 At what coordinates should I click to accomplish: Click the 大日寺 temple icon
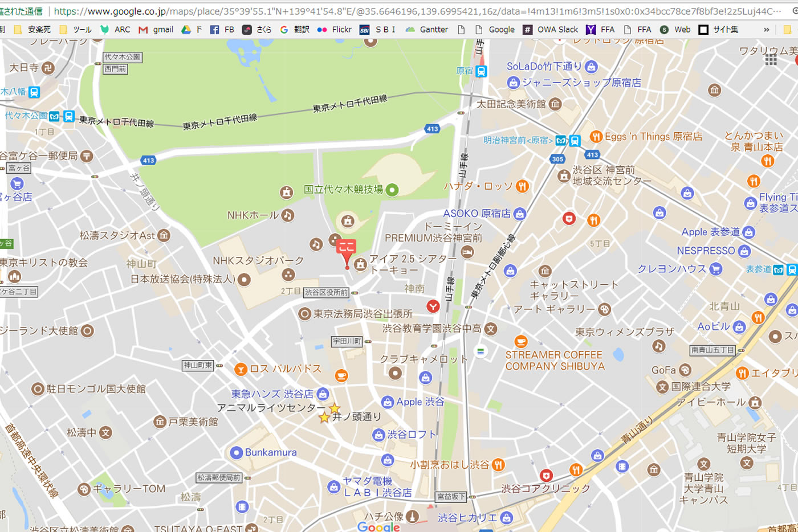[x=48, y=68]
